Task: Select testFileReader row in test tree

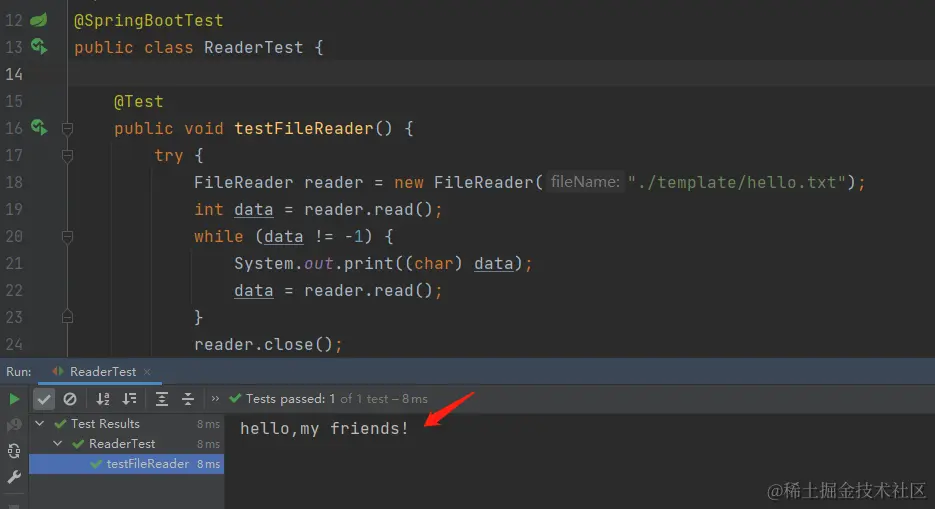Action: click(126, 464)
